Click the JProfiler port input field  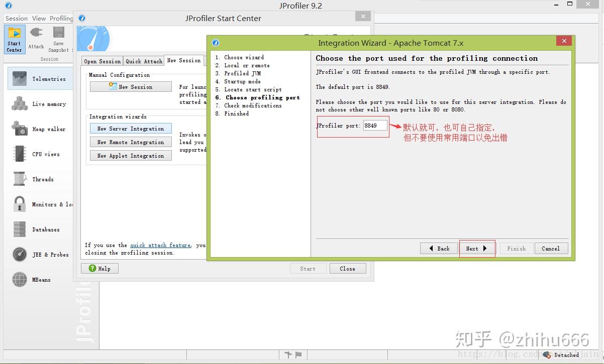[x=374, y=126]
